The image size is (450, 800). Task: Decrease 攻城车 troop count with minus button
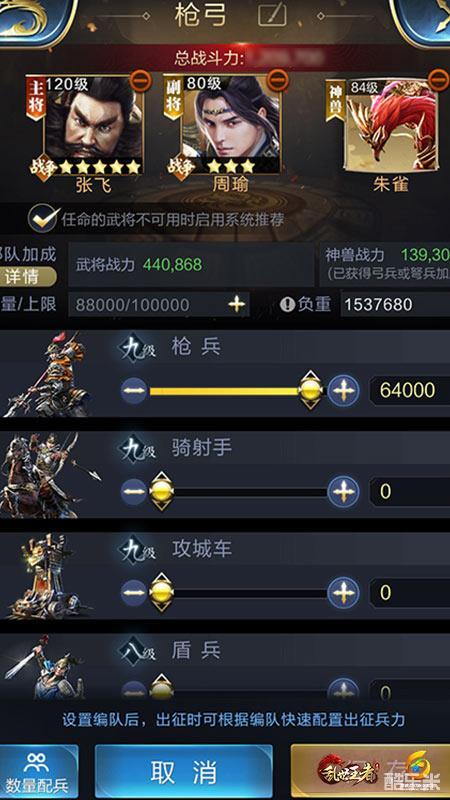[x=134, y=592]
